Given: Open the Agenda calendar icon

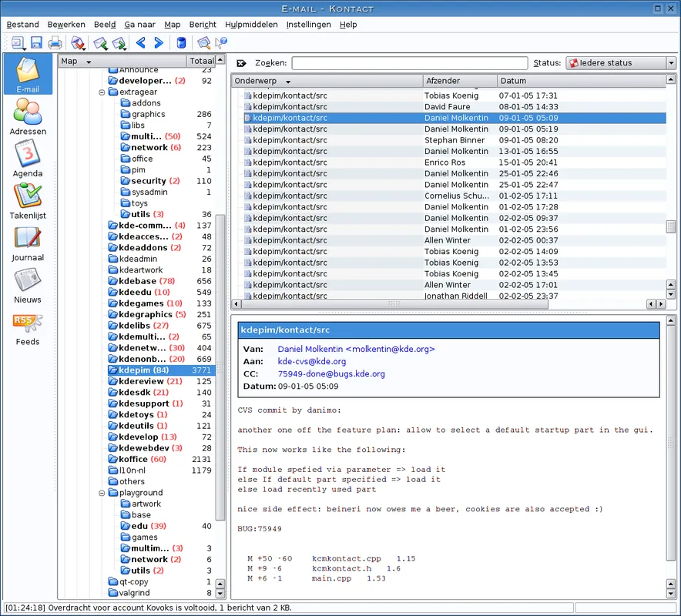Looking at the screenshot, I should pyautogui.click(x=28, y=159).
